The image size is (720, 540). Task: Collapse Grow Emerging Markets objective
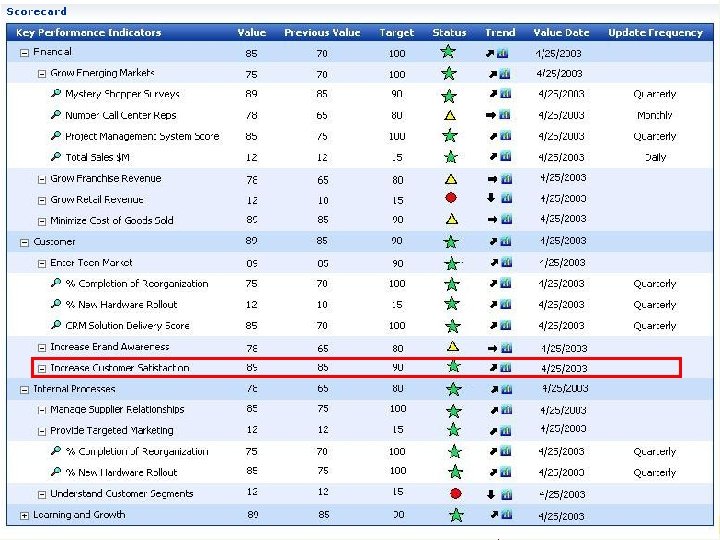[42, 74]
